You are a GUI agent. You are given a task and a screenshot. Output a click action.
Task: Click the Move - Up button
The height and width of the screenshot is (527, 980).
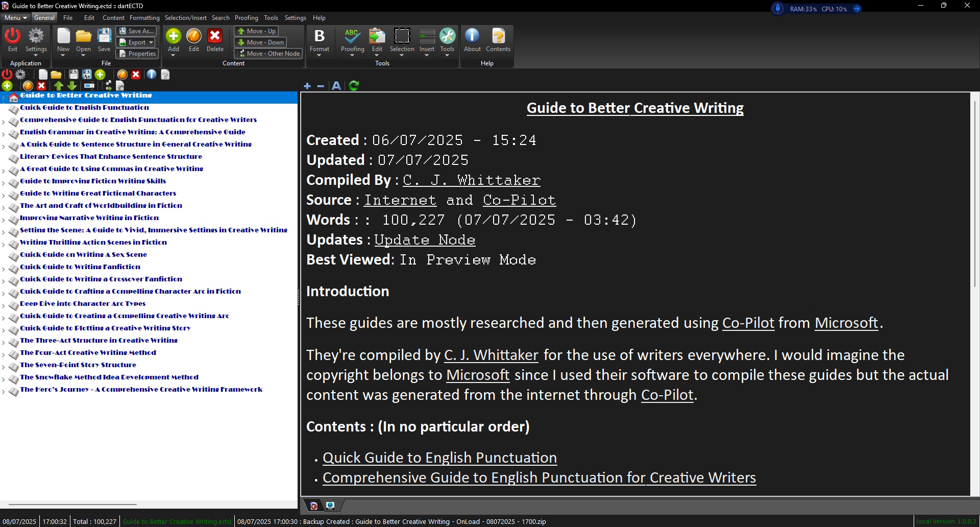tap(256, 31)
